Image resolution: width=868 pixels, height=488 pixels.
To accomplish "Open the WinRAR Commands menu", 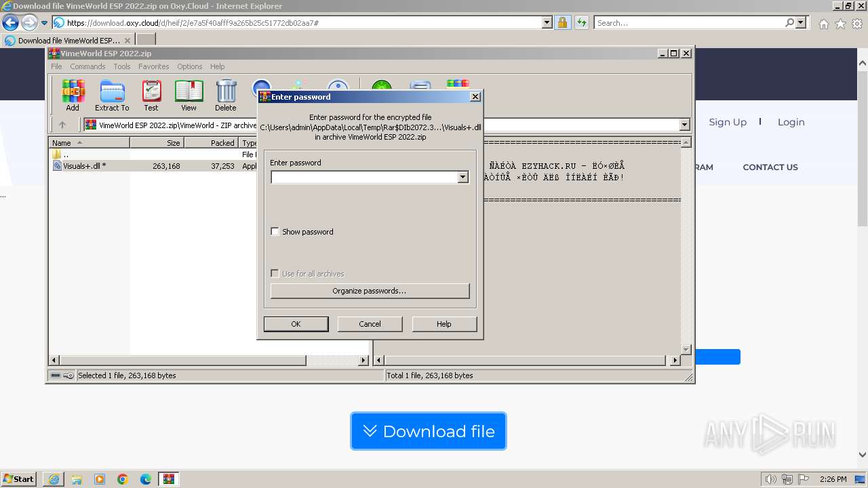I will tap(87, 66).
